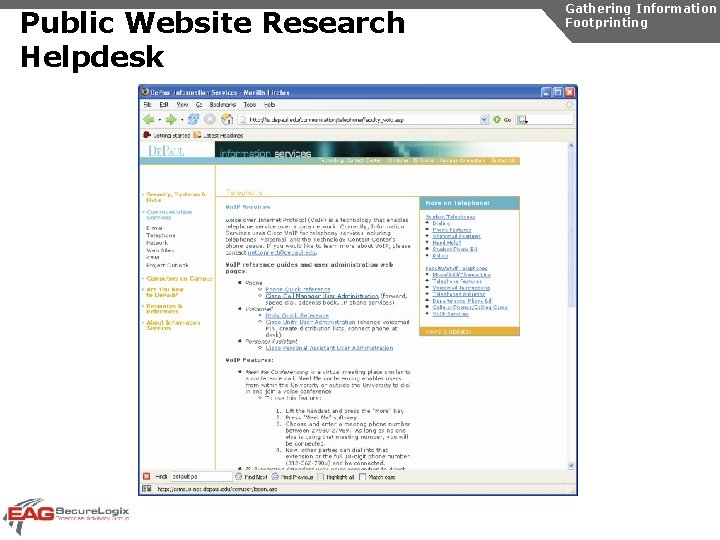720x540 pixels.
Task: Click the greyed Stop loading icon
Action: point(210,119)
